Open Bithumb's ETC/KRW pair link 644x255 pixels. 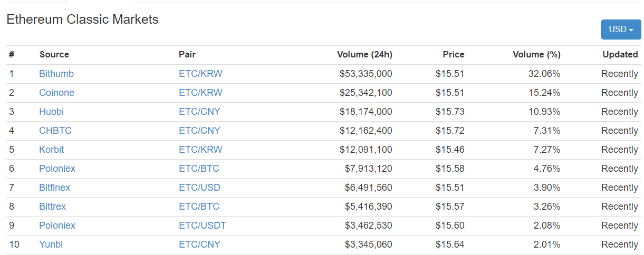[x=200, y=74]
